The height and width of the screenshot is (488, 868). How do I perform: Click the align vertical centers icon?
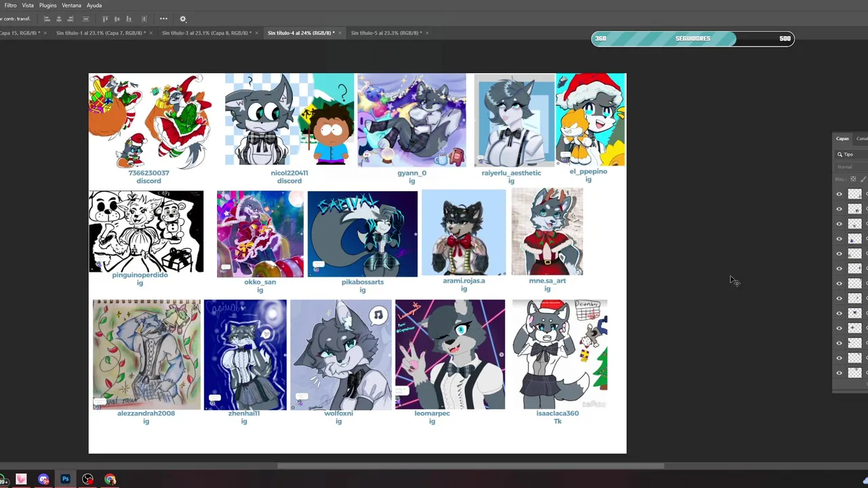point(117,19)
